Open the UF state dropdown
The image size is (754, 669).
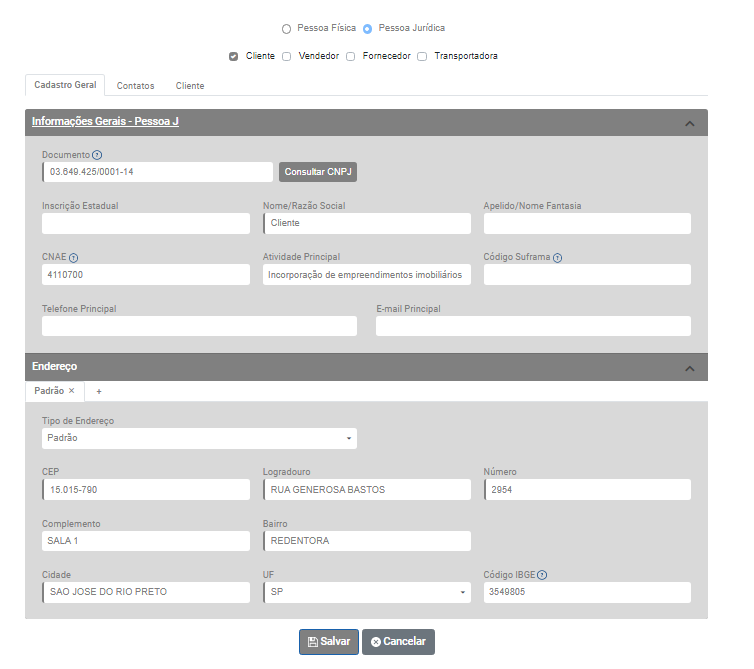(x=365, y=592)
